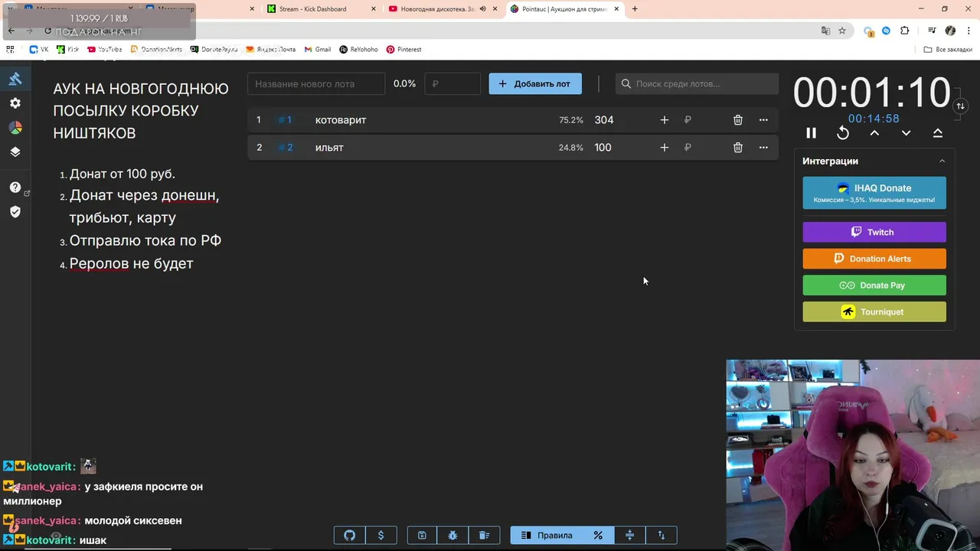This screenshot has height=551, width=980.
Task: Decrease timer with down chevron
Action: click(906, 133)
